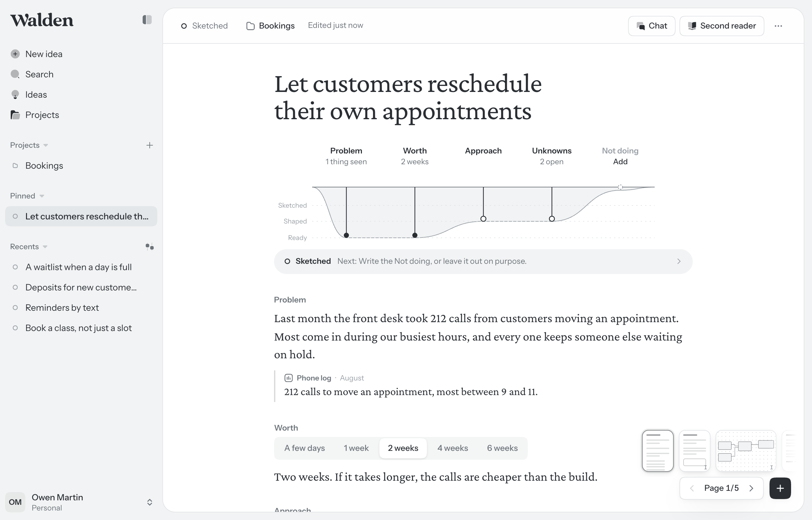Open the more options ellipsis menu

[778, 26]
